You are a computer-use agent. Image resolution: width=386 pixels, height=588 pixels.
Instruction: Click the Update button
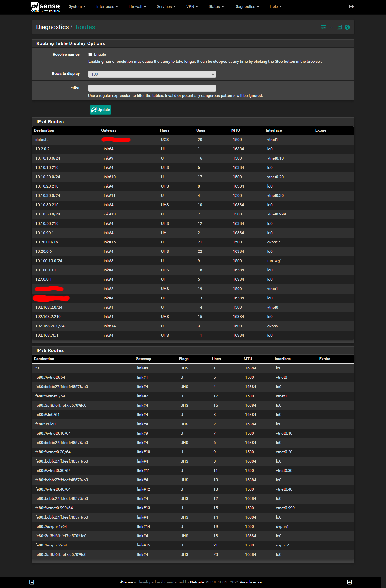tap(101, 110)
